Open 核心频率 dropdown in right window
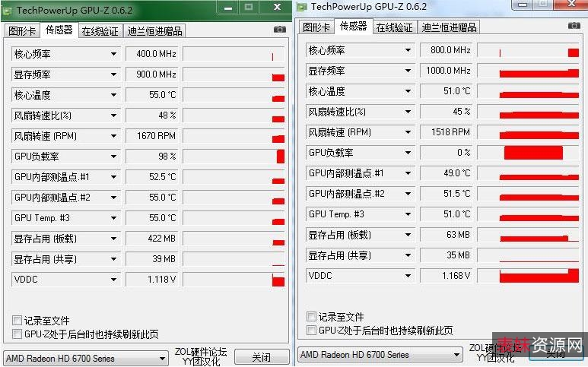588x367 pixels. 360,50
